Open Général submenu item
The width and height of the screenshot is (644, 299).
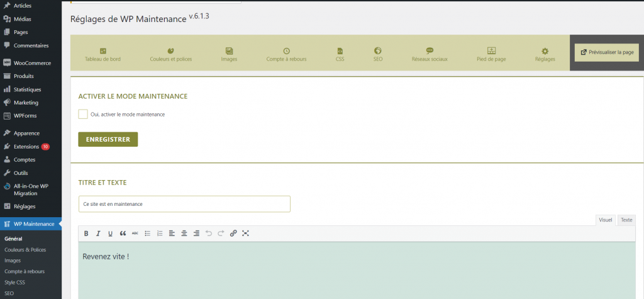point(13,239)
